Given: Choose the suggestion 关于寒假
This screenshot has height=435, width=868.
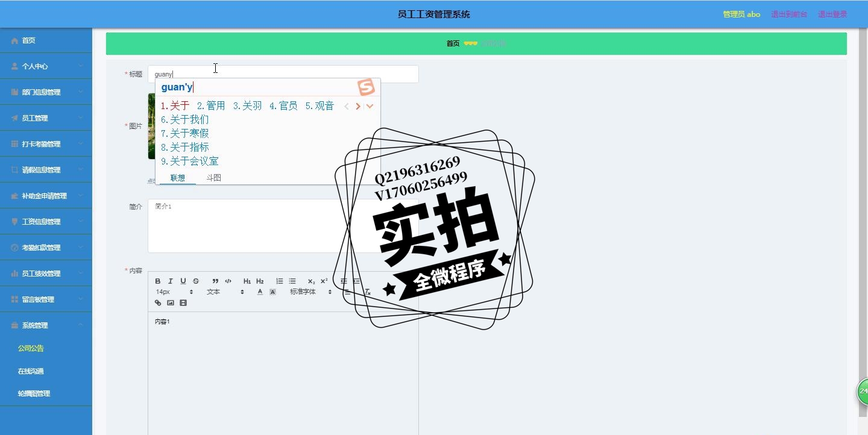Looking at the screenshot, I should click(185, 133).
